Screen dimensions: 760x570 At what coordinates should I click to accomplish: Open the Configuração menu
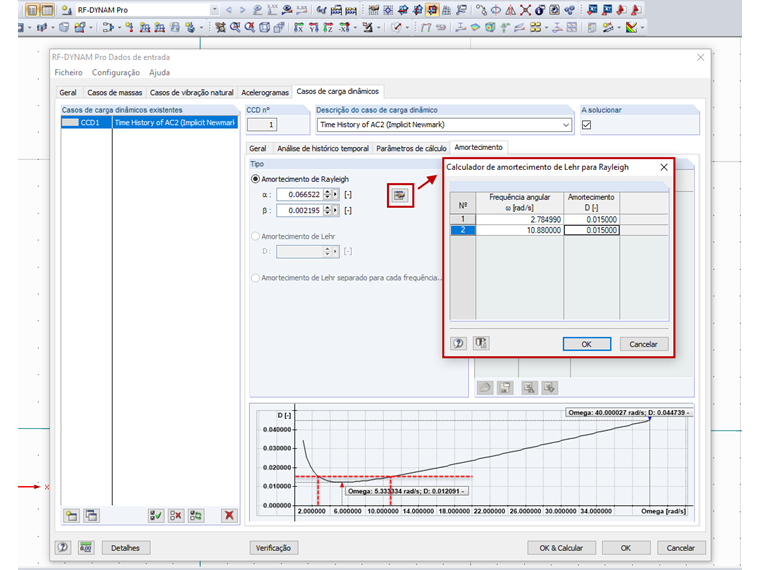(x=116, y=72)
